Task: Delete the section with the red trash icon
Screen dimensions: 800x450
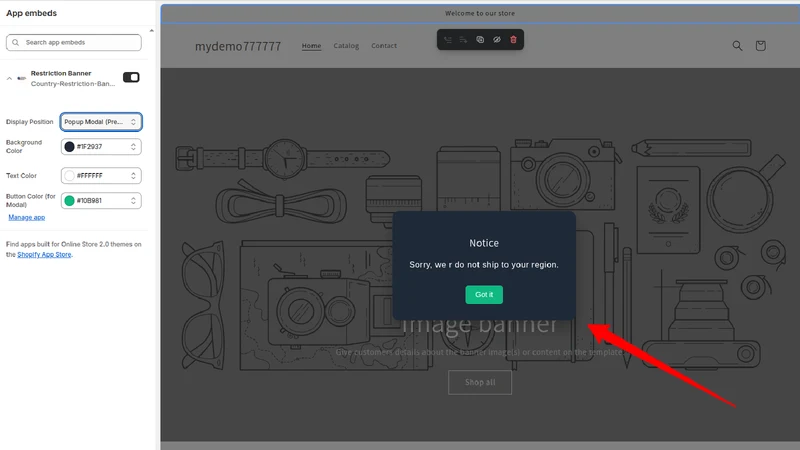Action: point(513,40)
